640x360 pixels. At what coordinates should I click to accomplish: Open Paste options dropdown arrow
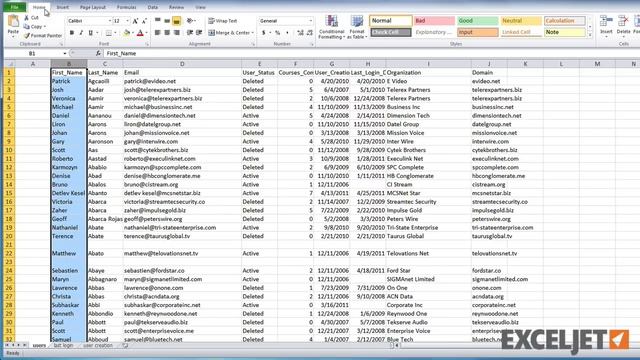click(x=13, y=37)
